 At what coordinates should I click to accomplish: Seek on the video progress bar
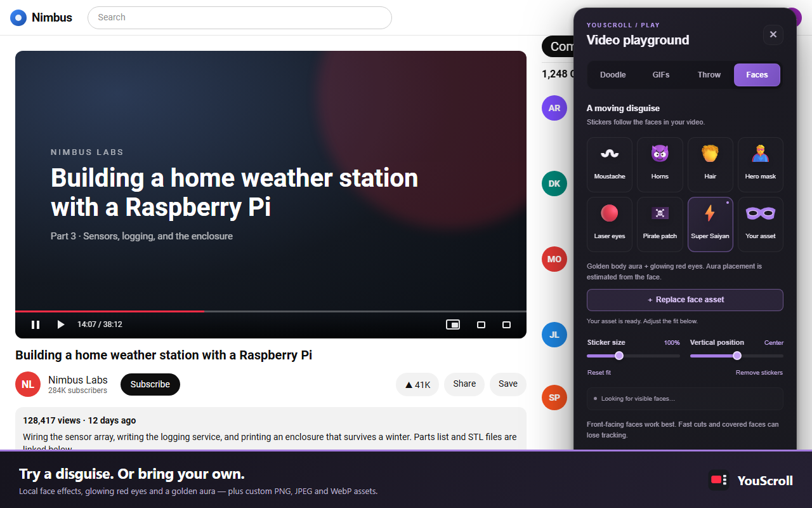pyautogui.click(x=271, y=311)
